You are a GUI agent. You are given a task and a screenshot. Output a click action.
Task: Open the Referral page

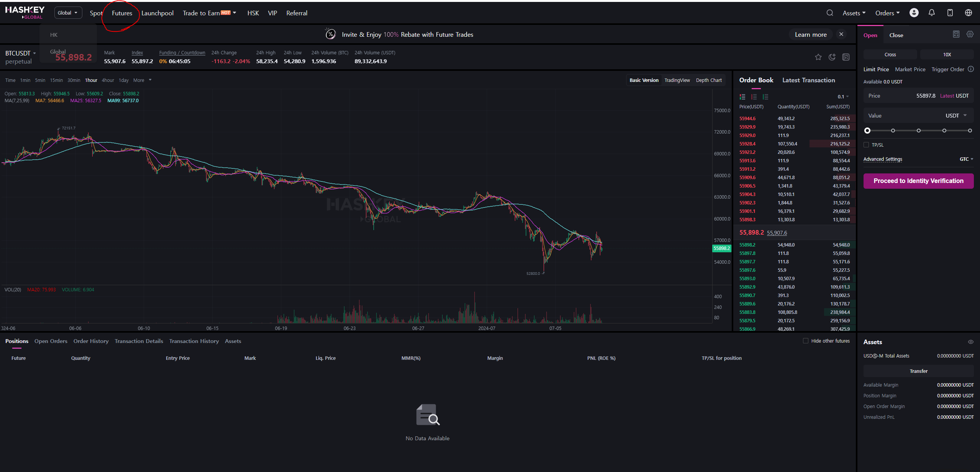(x=297, y=13)
